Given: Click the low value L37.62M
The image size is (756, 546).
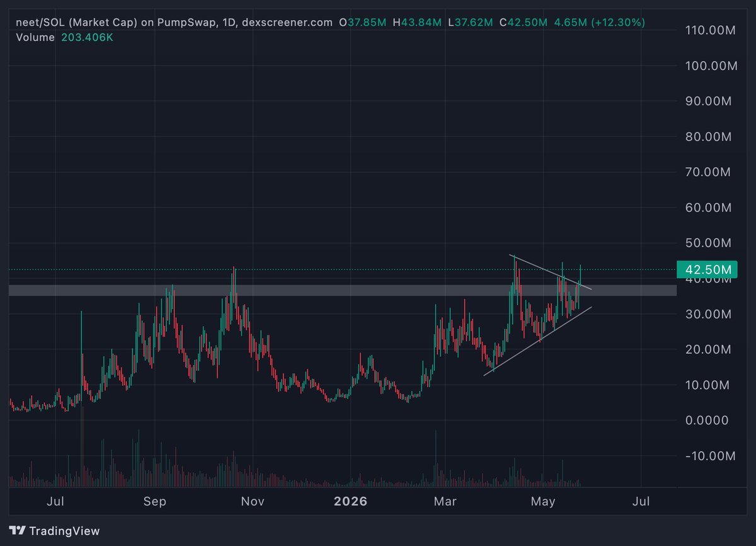Looking at the screenshot, I should 471,22.
